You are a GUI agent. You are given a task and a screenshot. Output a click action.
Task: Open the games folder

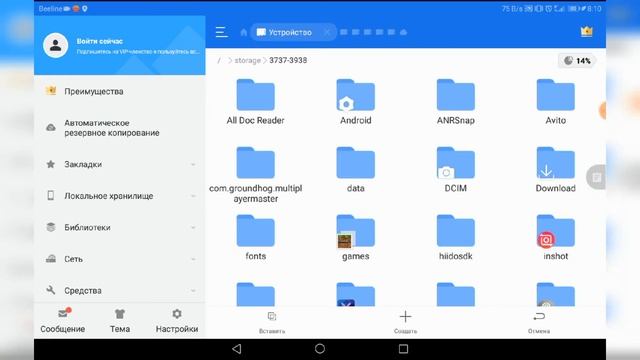point(356,238)
